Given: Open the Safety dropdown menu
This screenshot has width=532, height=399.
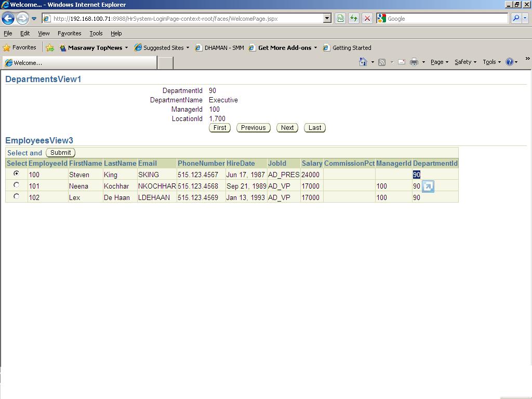Looking at the screenshot, I should 465,62.
